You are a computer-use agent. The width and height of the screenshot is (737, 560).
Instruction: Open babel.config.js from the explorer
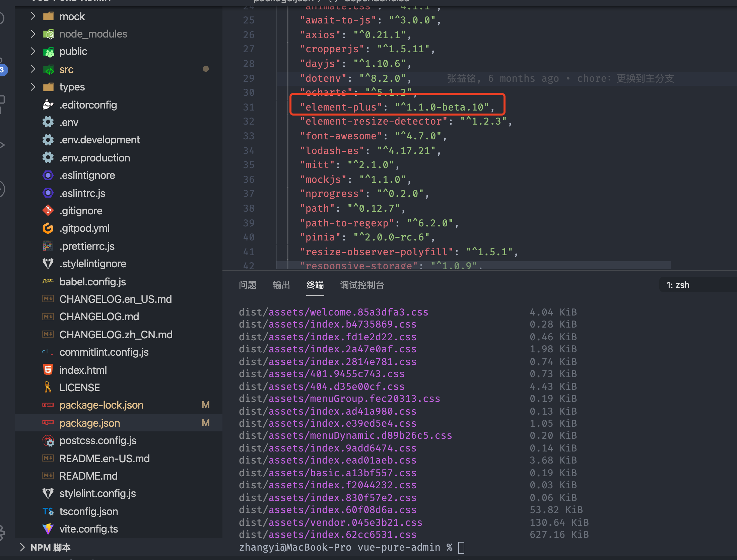92,281
